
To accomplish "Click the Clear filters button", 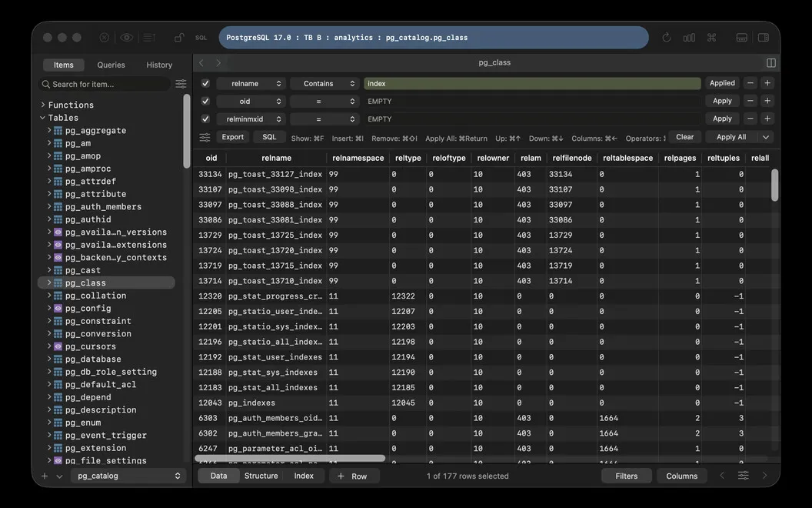I will tap(684, 137).
